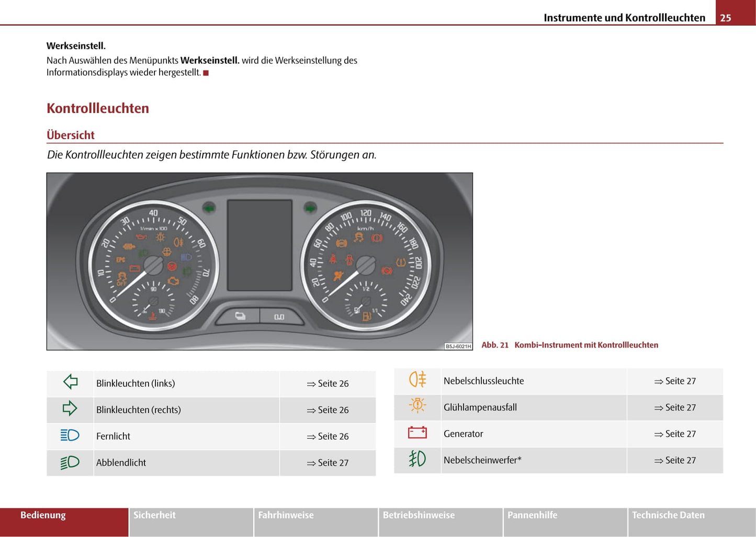Click the Kontrollleuchten section heading

pyautogui.click(x=98, y=108)
